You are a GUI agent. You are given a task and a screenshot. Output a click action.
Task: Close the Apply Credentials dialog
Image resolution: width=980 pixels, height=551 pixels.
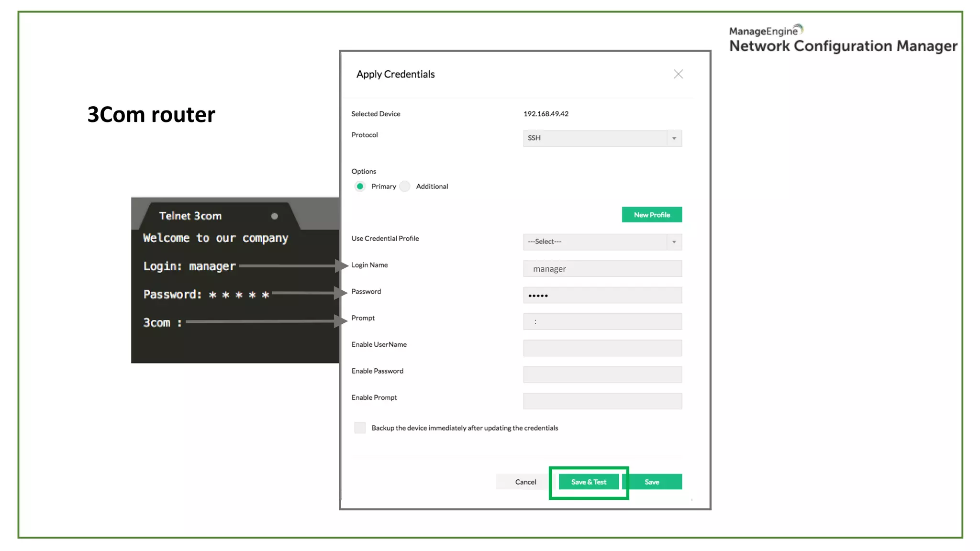pos(678,74)
